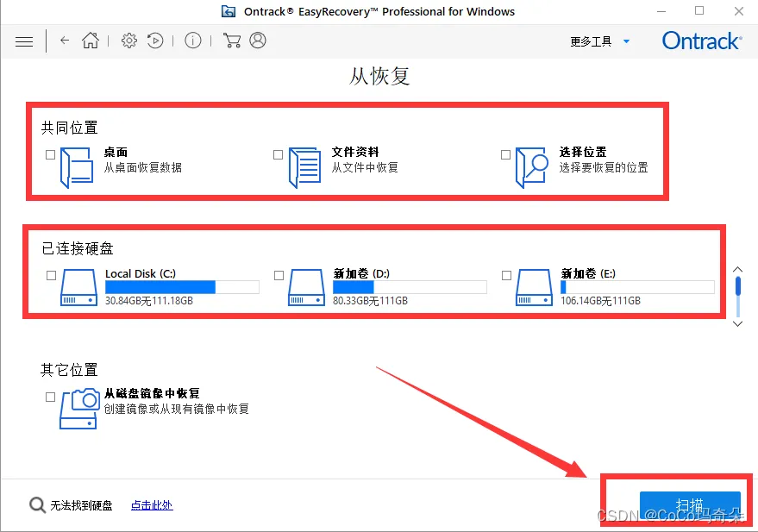
Task: Open the info icon
Action: coord(193,41)
